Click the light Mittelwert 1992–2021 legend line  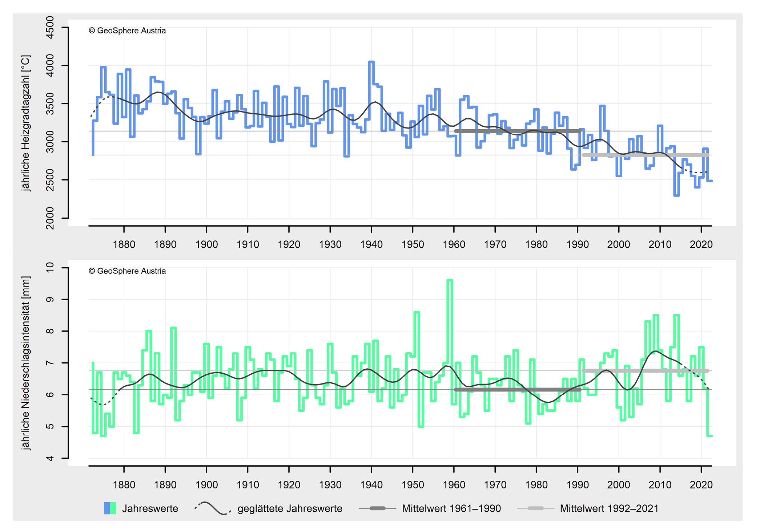[x=535, y=508]
